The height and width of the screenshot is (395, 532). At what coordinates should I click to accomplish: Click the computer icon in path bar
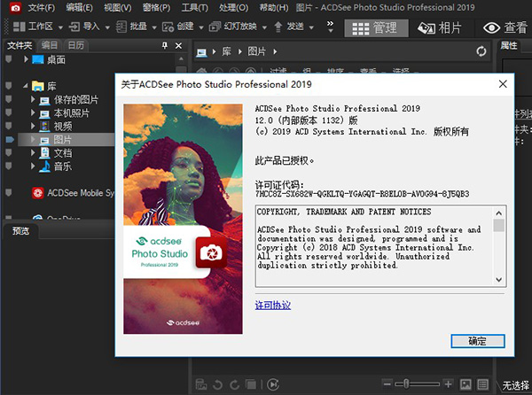click(x=201, y=52)
